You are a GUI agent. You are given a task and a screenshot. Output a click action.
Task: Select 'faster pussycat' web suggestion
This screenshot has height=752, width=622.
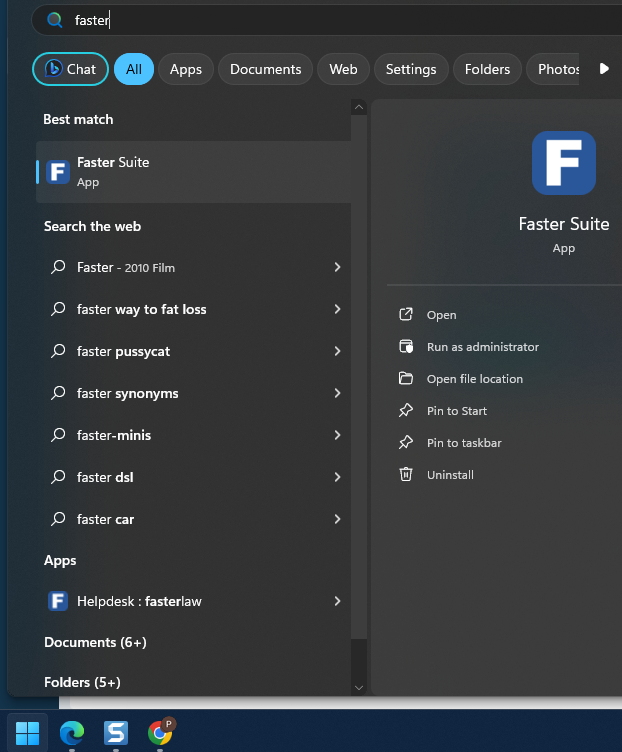tap(193, 351)
